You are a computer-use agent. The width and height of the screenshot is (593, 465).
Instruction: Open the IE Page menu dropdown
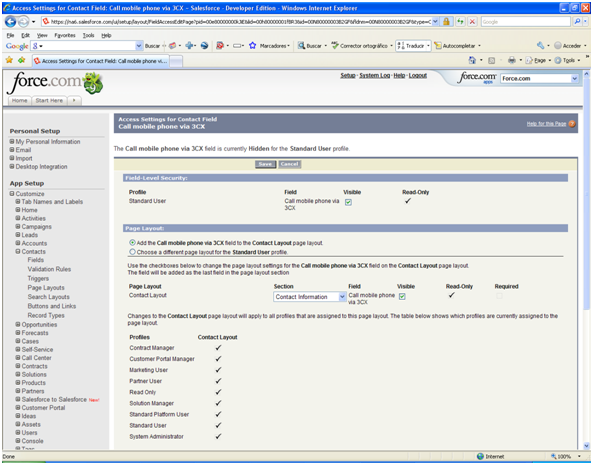coord(538,60)
